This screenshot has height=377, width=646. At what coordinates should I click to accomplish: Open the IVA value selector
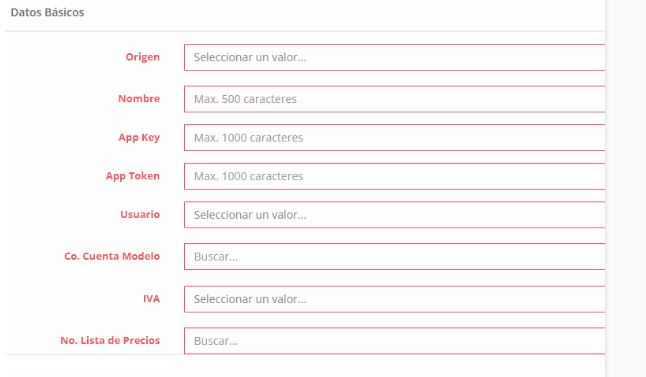coord(394,299)
